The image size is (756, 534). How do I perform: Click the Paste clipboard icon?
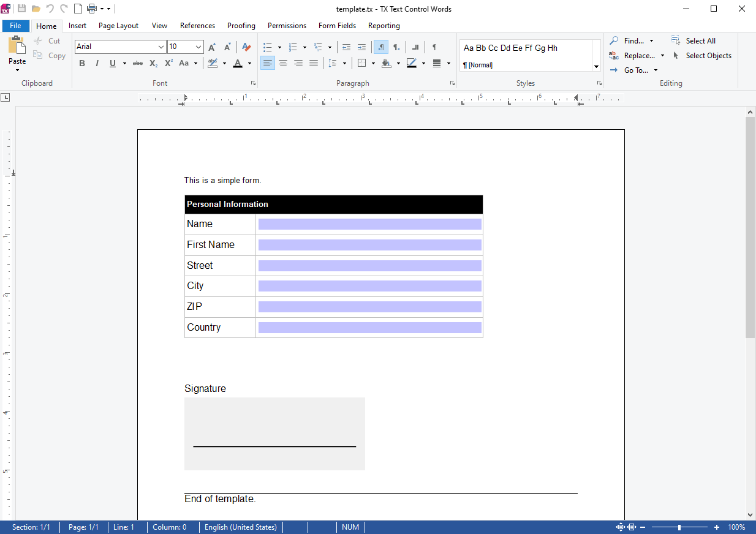tap(17, 45)
